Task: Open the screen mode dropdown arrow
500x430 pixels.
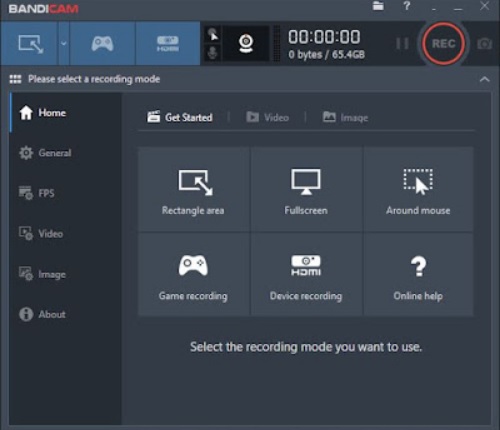Action: 64,44
